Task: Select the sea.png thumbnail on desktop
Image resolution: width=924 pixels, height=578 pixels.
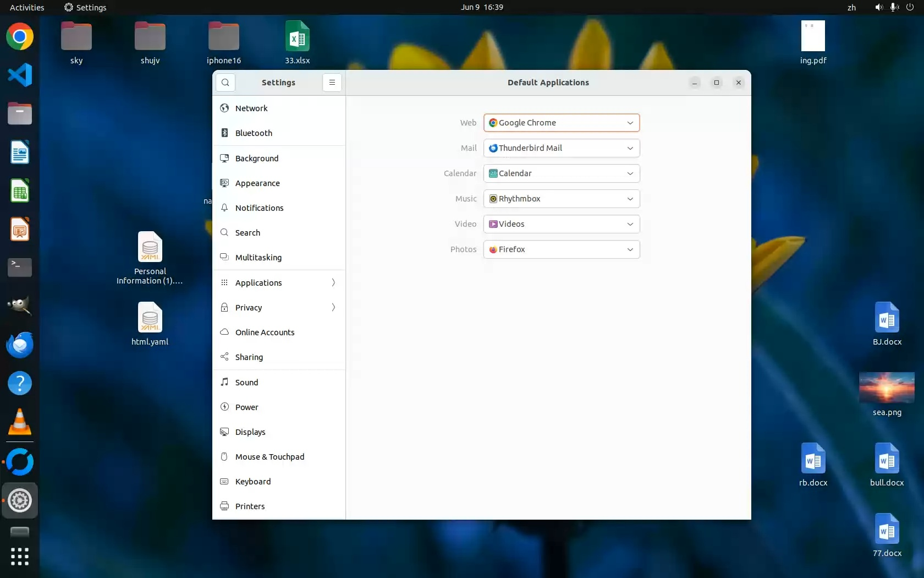Action: tap(887, 388)
